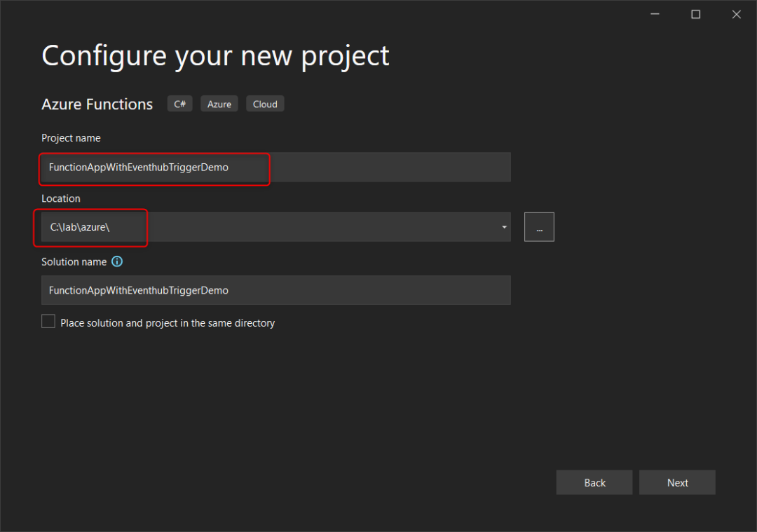The width and height of the screenshot is (757, 532).
Task: Enable placing solution and project in same directory
Action: tap(48, 322)
